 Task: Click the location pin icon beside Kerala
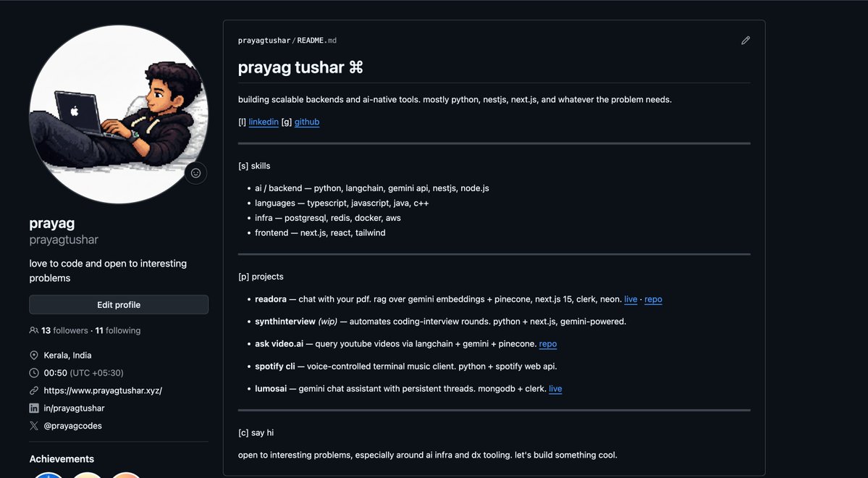tap(34, 355)
